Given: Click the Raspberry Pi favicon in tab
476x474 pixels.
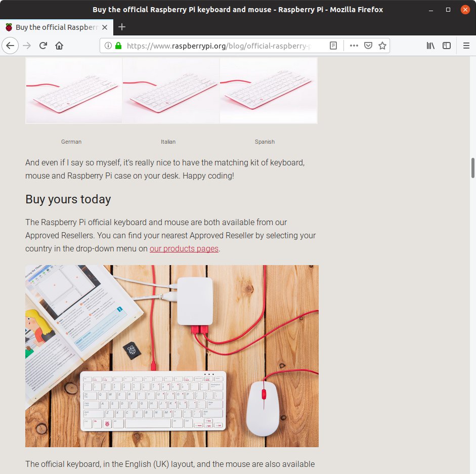Looking at the screenshot, I should [x=9, y=27].
